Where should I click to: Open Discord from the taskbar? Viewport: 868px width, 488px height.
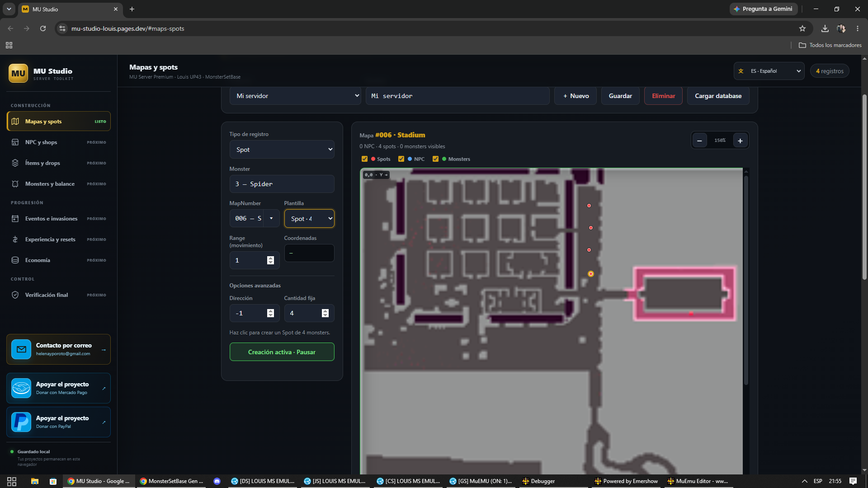tap(217, 481)
